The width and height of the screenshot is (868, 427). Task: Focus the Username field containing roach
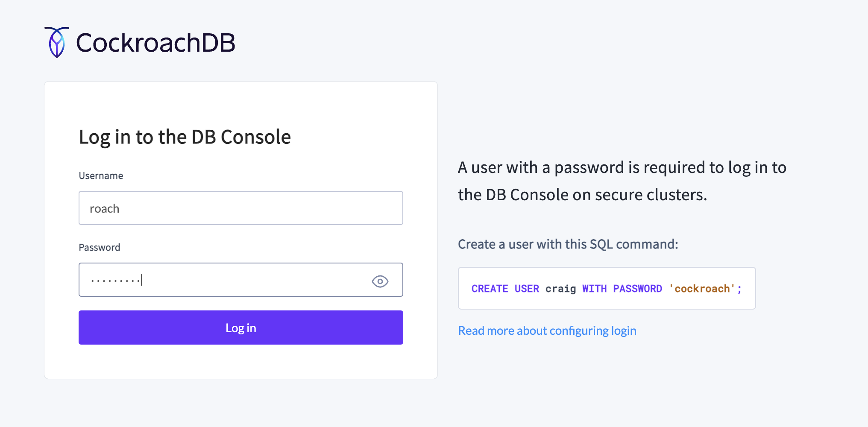[241, 208]
